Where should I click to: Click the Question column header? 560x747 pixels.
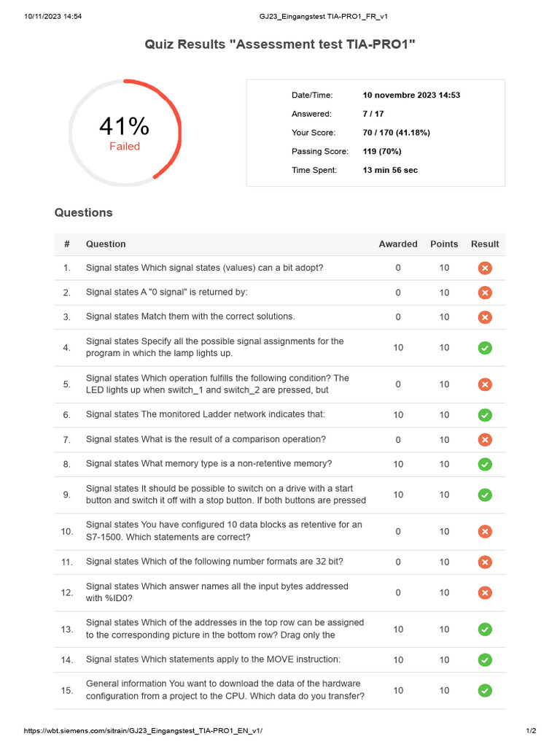106,244
